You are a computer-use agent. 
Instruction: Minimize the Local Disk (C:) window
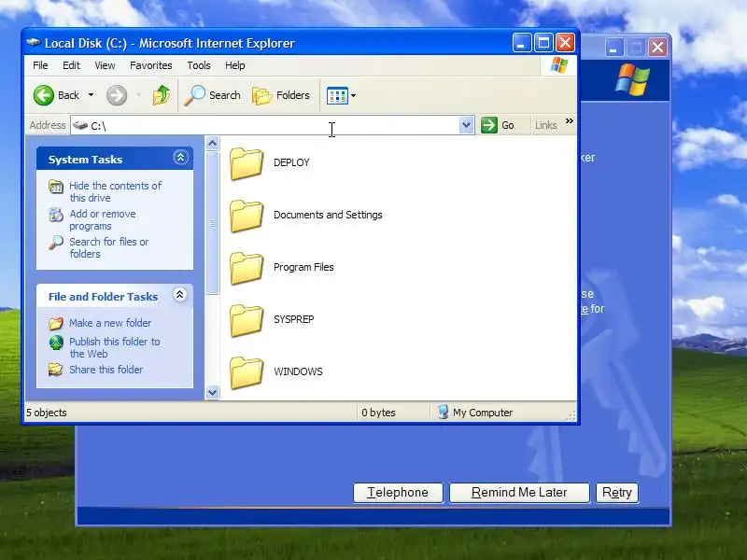522,43
